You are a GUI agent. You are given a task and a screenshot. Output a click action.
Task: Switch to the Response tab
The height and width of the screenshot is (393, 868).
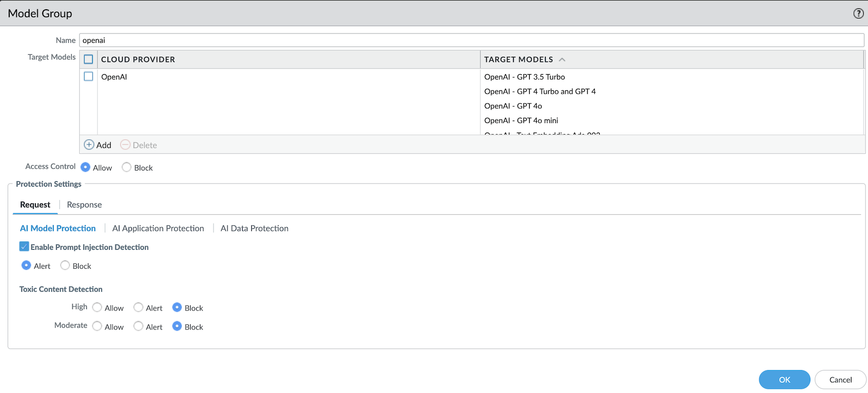[84, 205]
